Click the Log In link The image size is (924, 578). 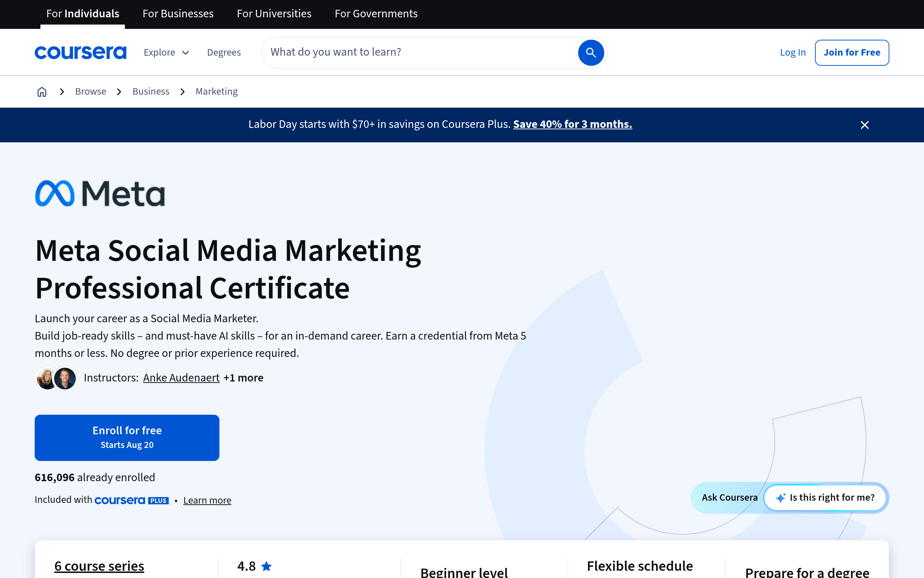tap(793, 52)
